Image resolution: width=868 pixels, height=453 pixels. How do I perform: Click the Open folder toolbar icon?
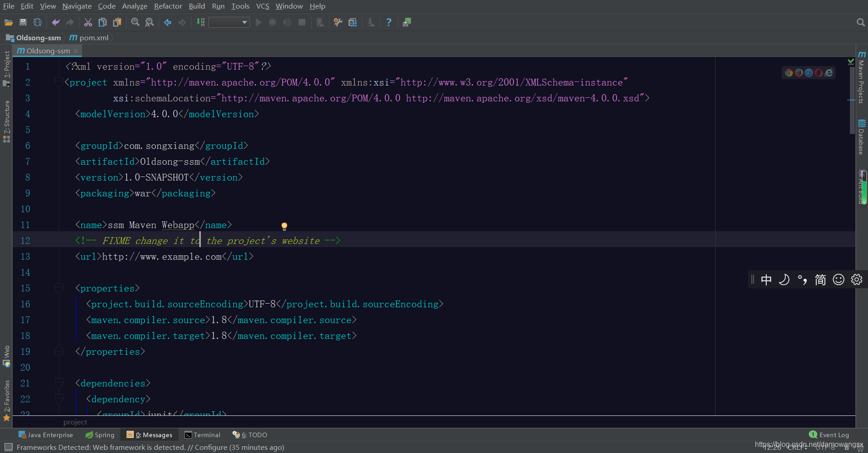(x=8, y=22)
